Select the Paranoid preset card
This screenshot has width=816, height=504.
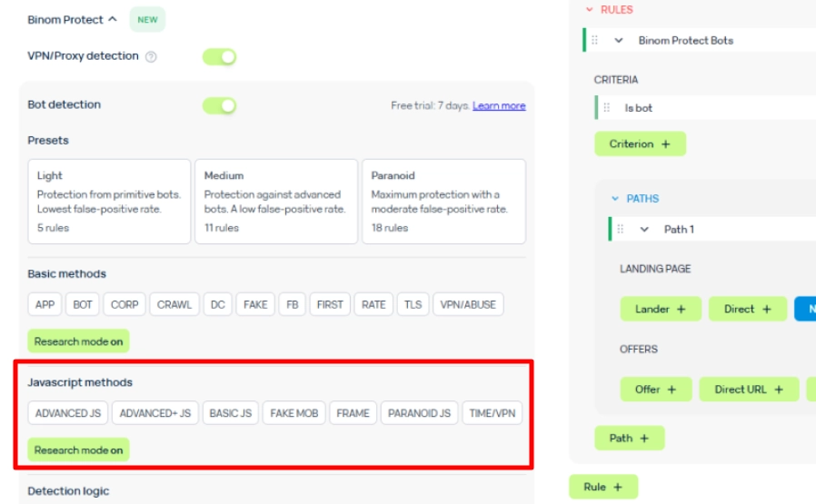point(444,202)
